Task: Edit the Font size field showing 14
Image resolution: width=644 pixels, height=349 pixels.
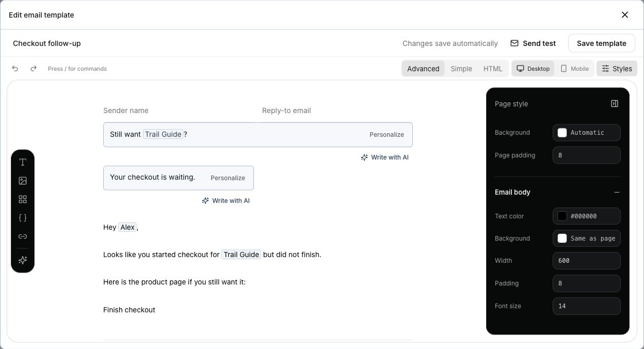Action: (x=586, y=306)
